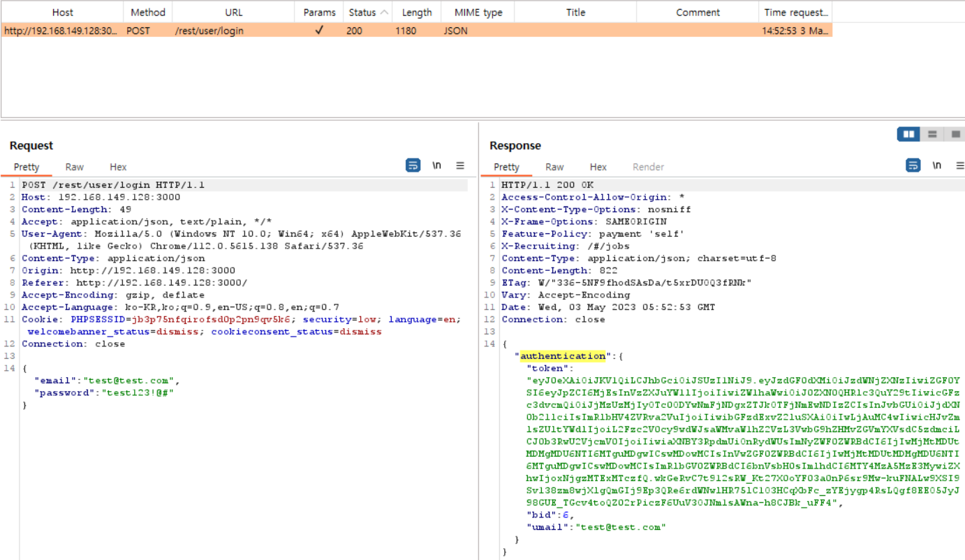Click the POST /rest/user/login HTTP/1.1 request line

(x=113, y=185)
